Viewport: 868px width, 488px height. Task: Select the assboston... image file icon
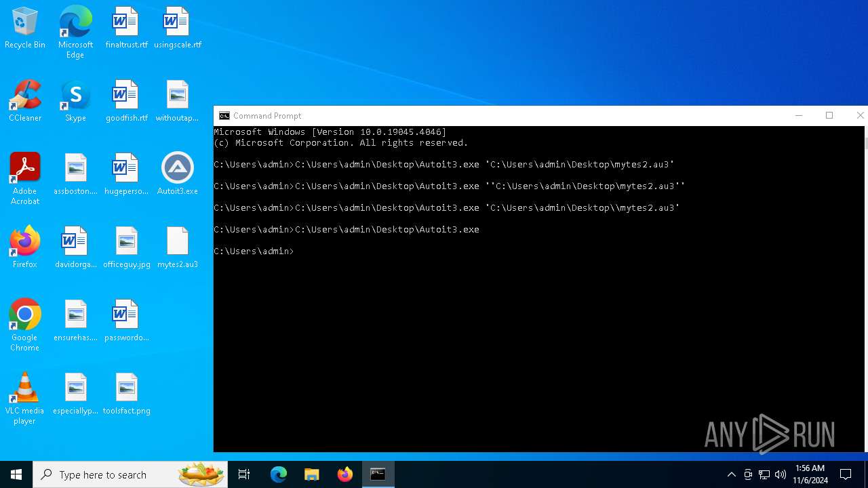[75, 175]
